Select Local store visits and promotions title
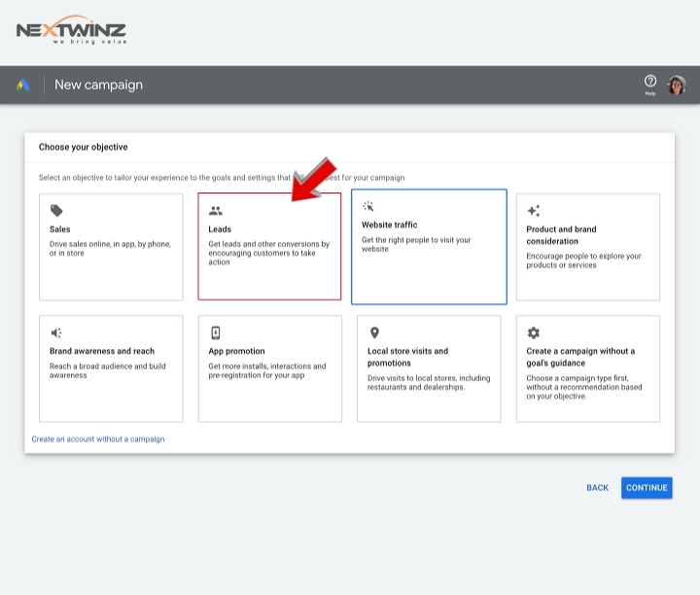 [407, 357]
